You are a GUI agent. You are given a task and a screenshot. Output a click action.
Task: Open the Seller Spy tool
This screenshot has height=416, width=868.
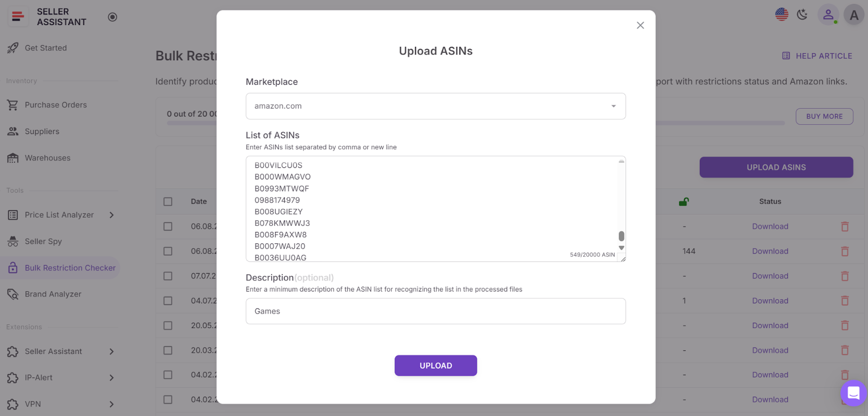pyautogui.click(x=42, y=241)
